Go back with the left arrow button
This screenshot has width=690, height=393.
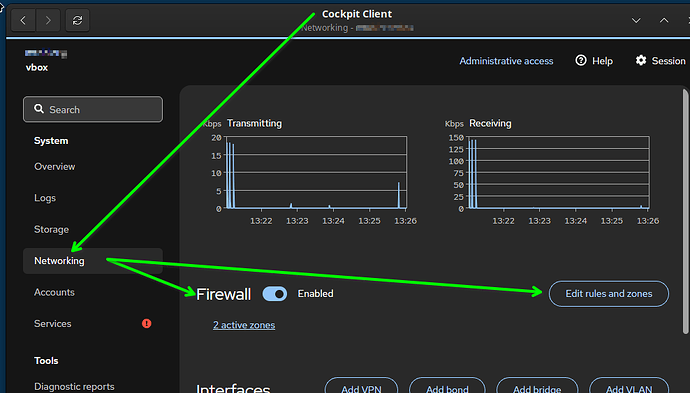point(23,20)
